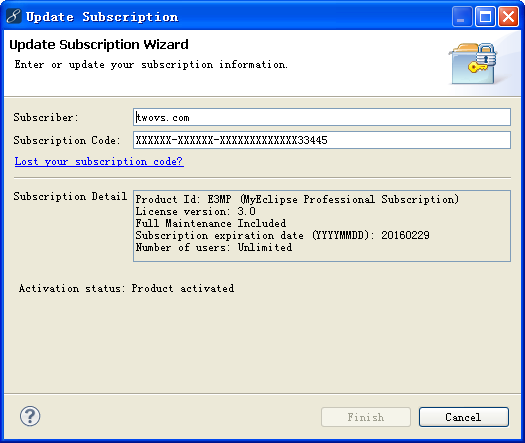Screen dimensions: 525x443
Task: Click the Product Id line in details
Action: (297, 199)
